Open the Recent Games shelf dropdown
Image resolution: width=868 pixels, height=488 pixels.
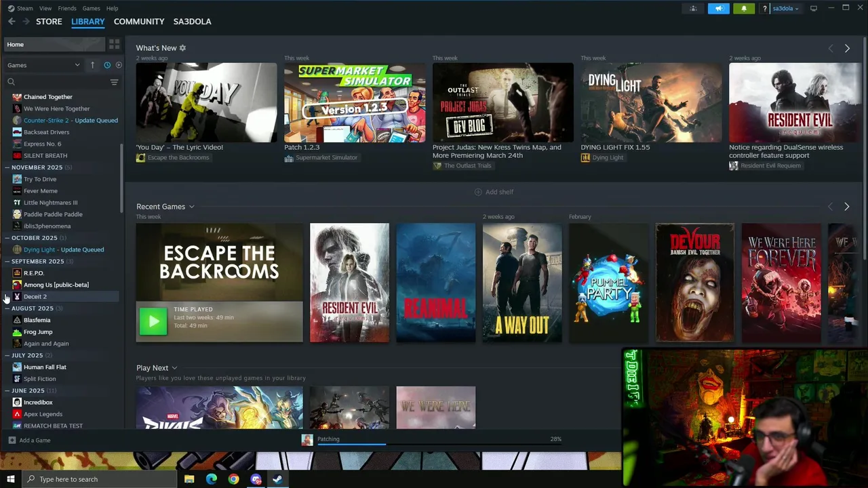tap(191, 207)
